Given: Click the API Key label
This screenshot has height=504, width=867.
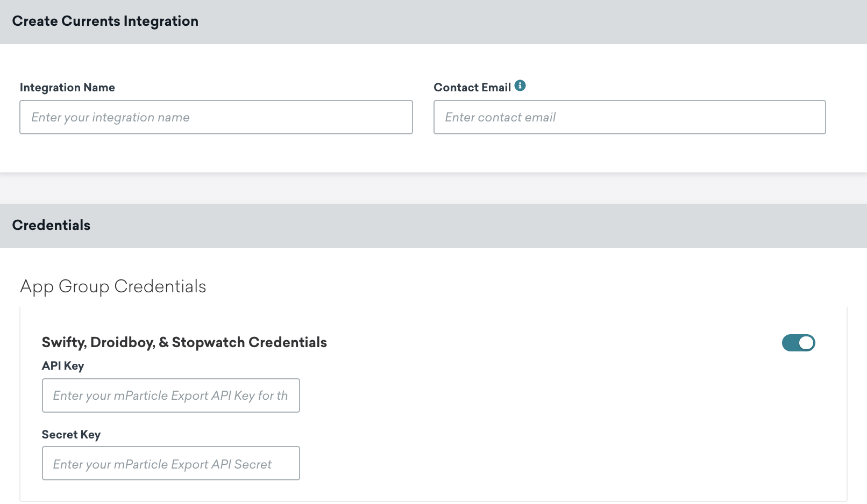Looking at the screenshot, I should click(63, 366).
